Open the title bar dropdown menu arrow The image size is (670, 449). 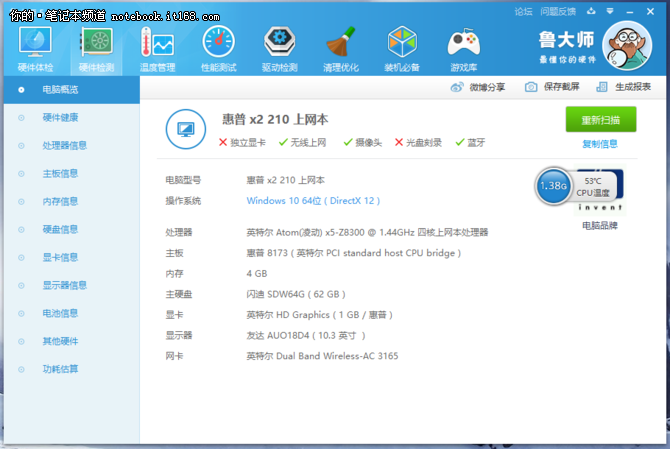(610, 11)
